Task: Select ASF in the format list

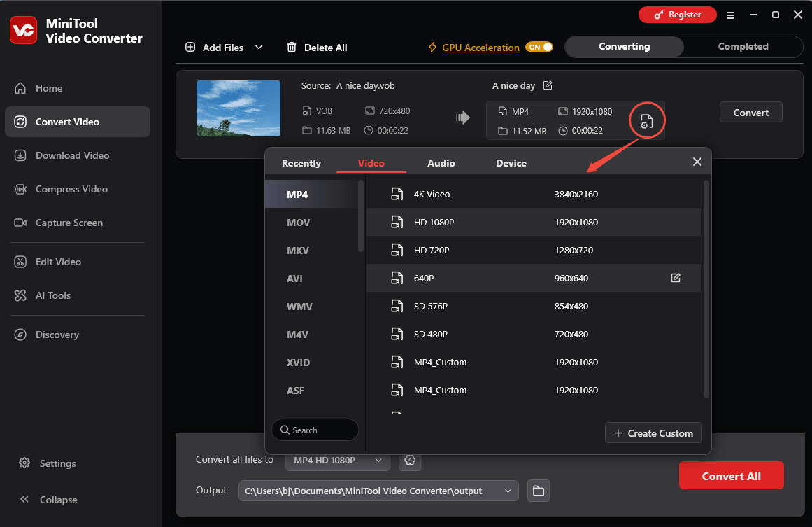Action: pyautogui.click(x=311, y=391)
